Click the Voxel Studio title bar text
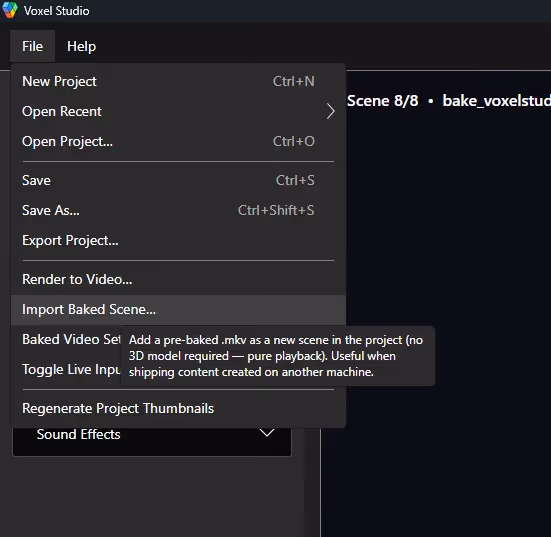 [x=57, y=11]
